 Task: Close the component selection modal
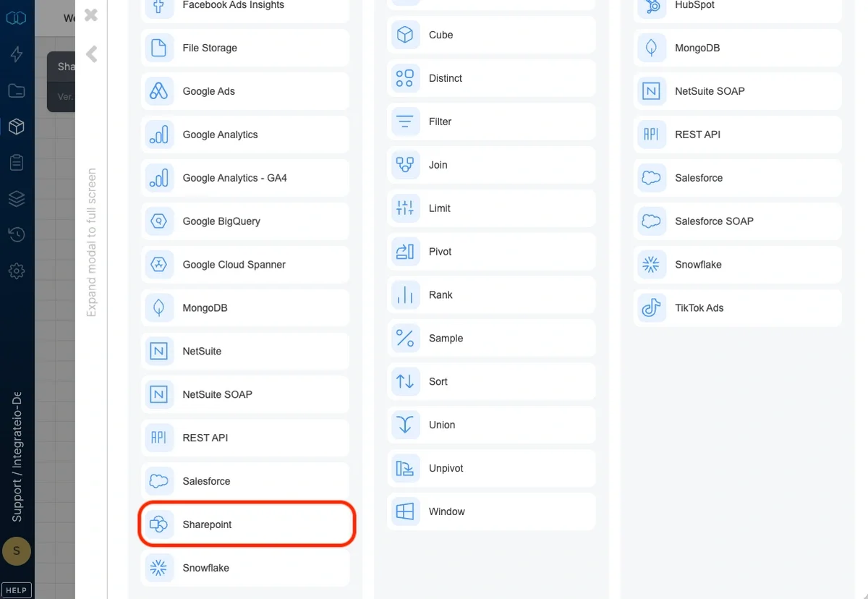[x=90, y=14]
